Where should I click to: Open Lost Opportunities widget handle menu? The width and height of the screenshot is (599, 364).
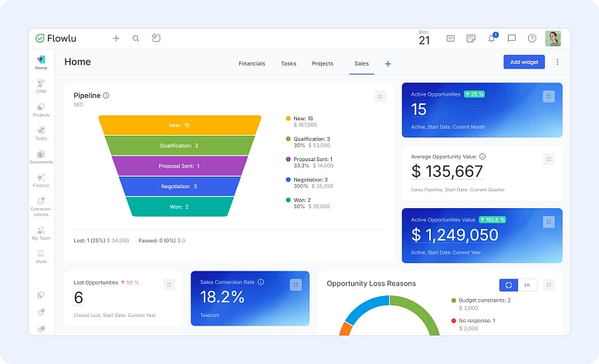point(169,285)
